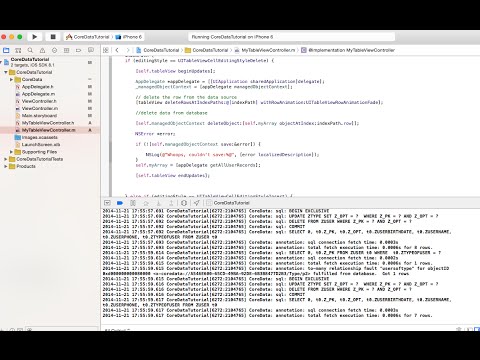Open Debug View Hierarchy
This screenshot has height=360, width=480.
click(x=184, y=203)
